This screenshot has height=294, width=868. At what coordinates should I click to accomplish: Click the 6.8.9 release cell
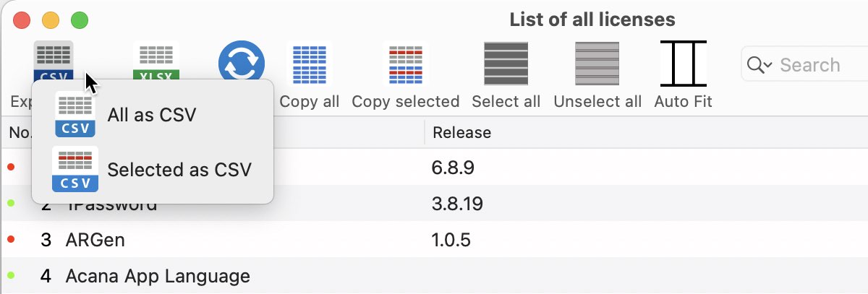tap(453, 168)
